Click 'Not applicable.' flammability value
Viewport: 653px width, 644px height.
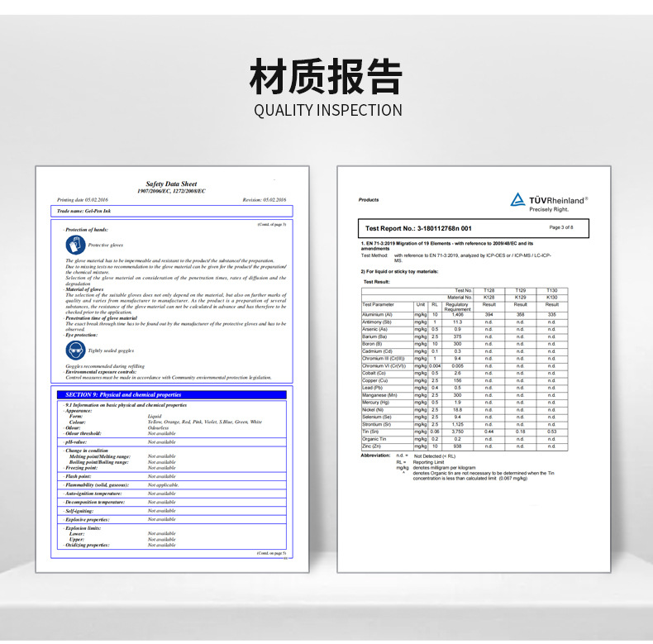(x=164, y=485)
